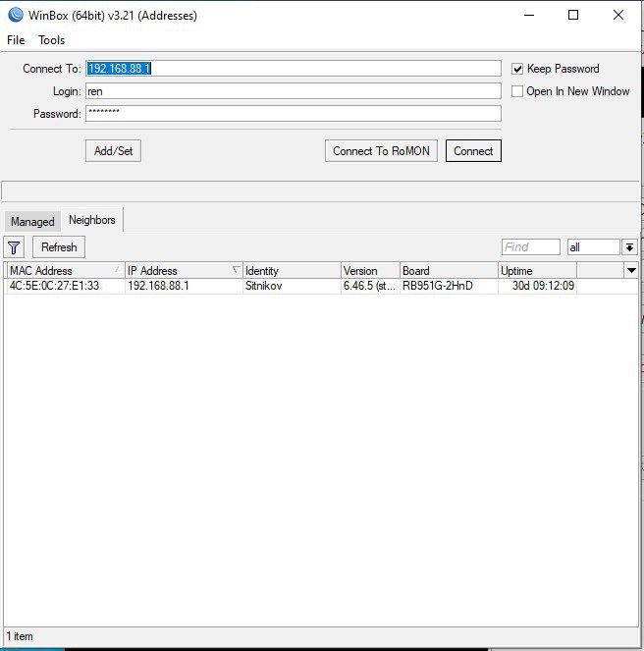Open the column selector dropdown arrow
The height and width of the screenshot is (651, 644).
tap(631, 271)
